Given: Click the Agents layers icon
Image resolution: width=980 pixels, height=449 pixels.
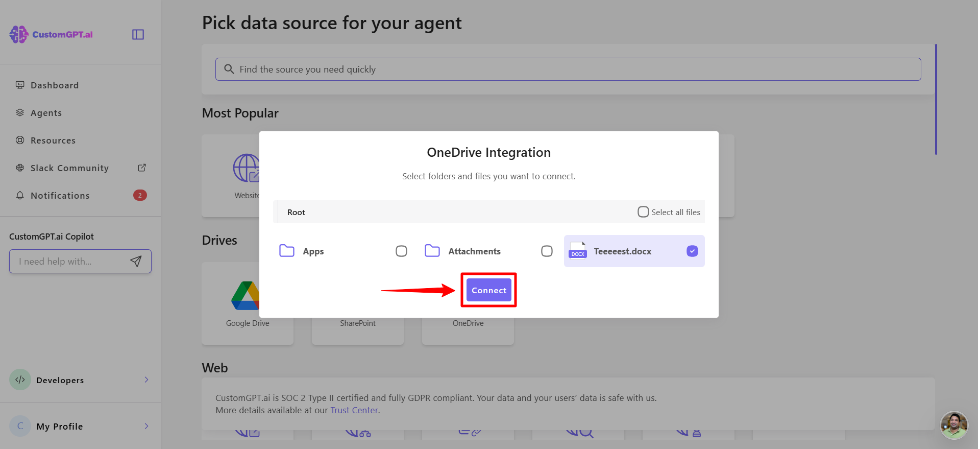Looking at the screenshot, I should coord(20,112).
